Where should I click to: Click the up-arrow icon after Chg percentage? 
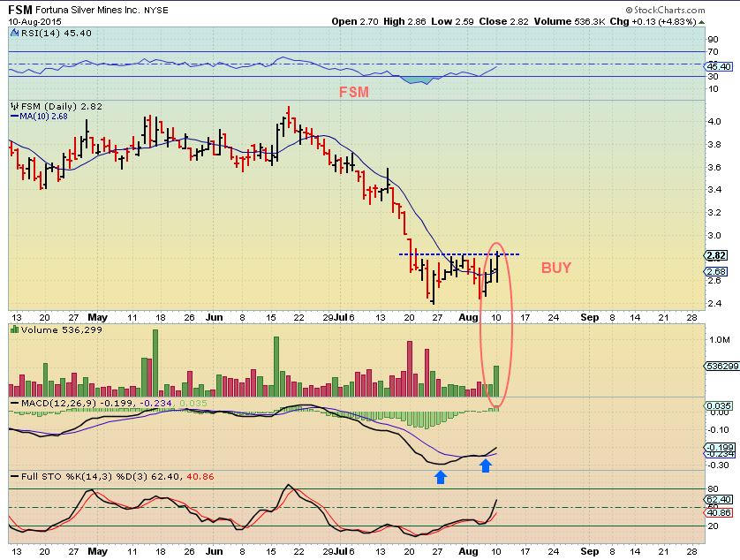(x=702, y=22)
